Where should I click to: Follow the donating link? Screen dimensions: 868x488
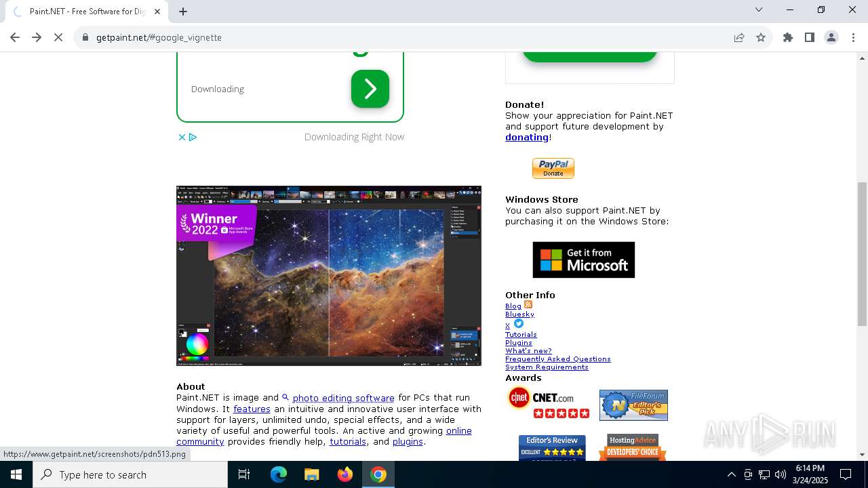point(527,137)
